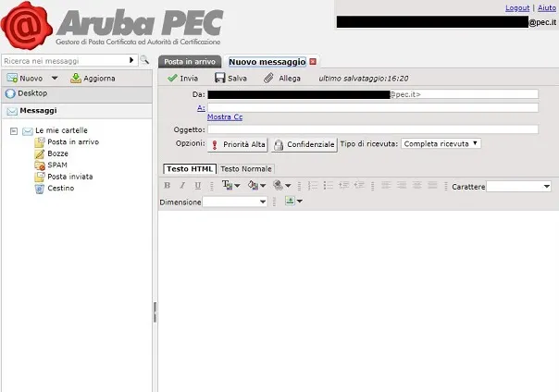Toggle the Confidenziale option
This screenshot has width=559, height=392.
point(304,144)
